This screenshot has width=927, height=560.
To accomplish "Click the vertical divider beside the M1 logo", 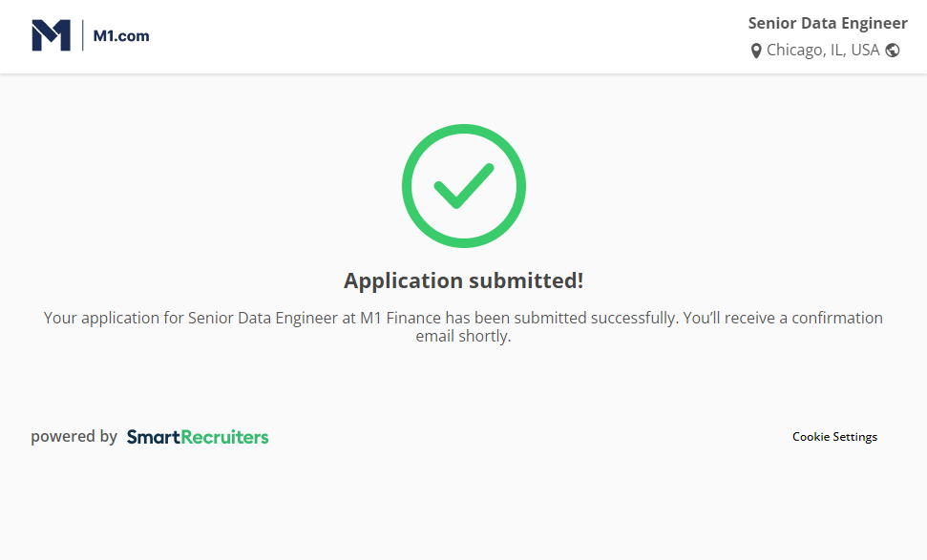I will click(x=83, y=36).
